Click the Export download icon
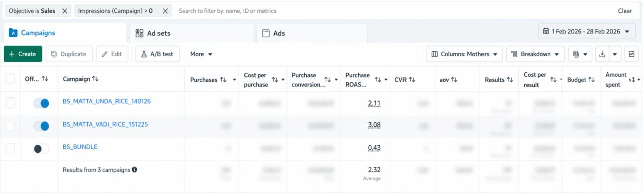Image resolution: width=644 pixels, height=195 pixels. 602,54
